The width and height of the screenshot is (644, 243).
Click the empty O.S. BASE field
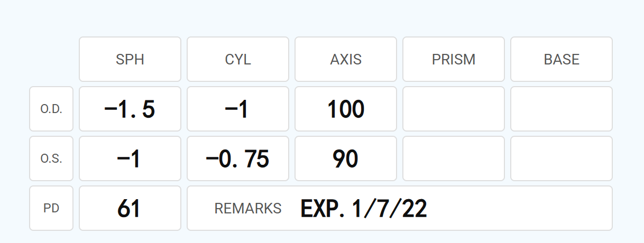[x=562, y=158]
